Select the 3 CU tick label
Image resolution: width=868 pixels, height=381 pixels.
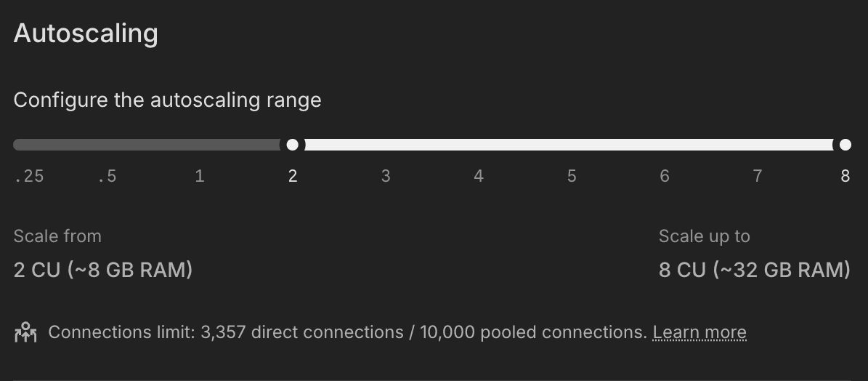pyautogui.click(x=386, y=176)
